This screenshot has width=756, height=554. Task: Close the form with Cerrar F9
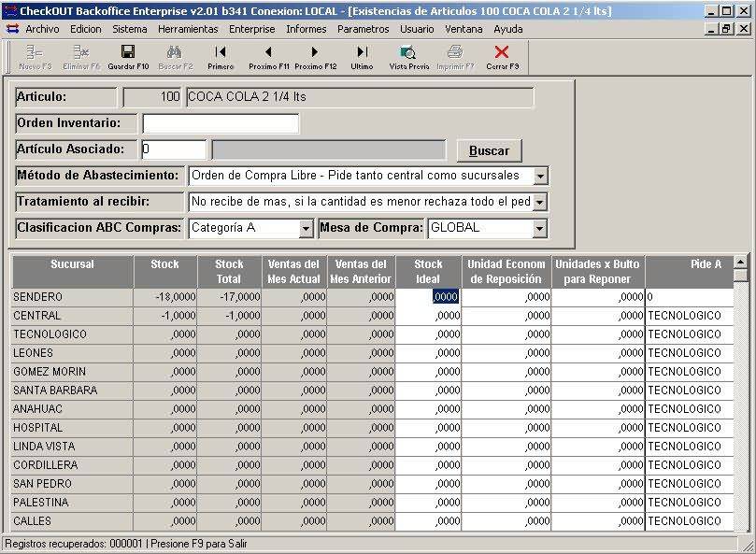(502, 57)
